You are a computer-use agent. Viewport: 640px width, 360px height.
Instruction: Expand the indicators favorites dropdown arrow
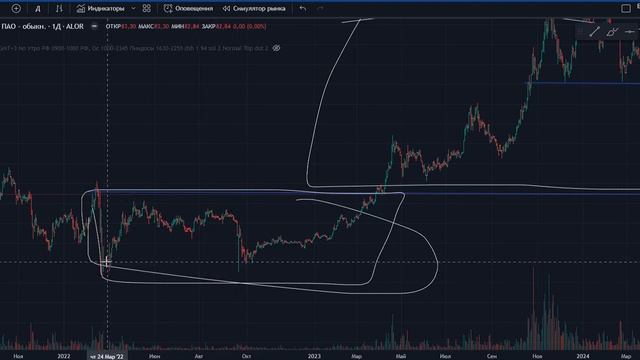(x=133, y=8)
